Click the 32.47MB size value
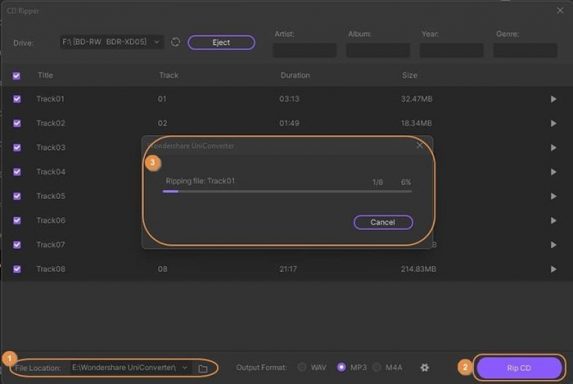The width and height of the screenshot is (573, 384). click(417, 99)
